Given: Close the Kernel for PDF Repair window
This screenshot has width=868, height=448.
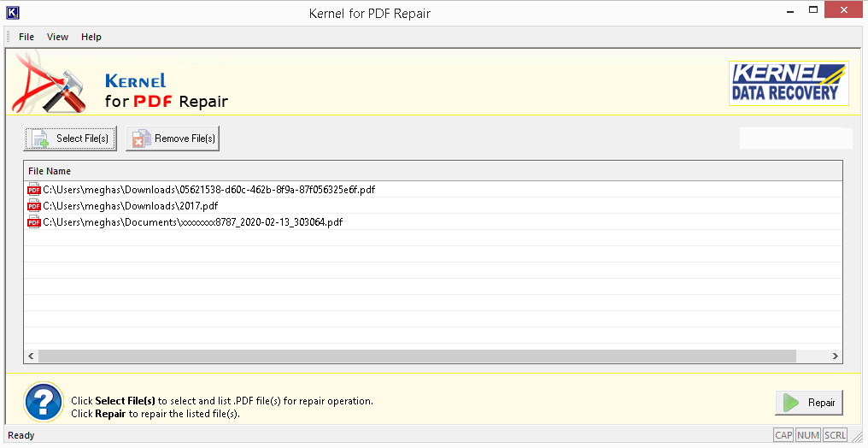Looking at the screenshot, I should (843, 10).
